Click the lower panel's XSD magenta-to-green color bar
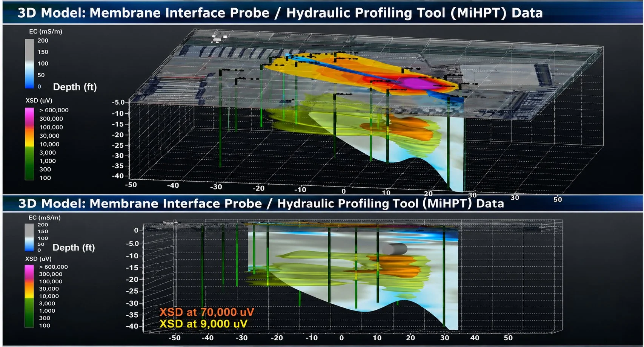The width and height of the screenshot is (644, 347). (29, 296)
